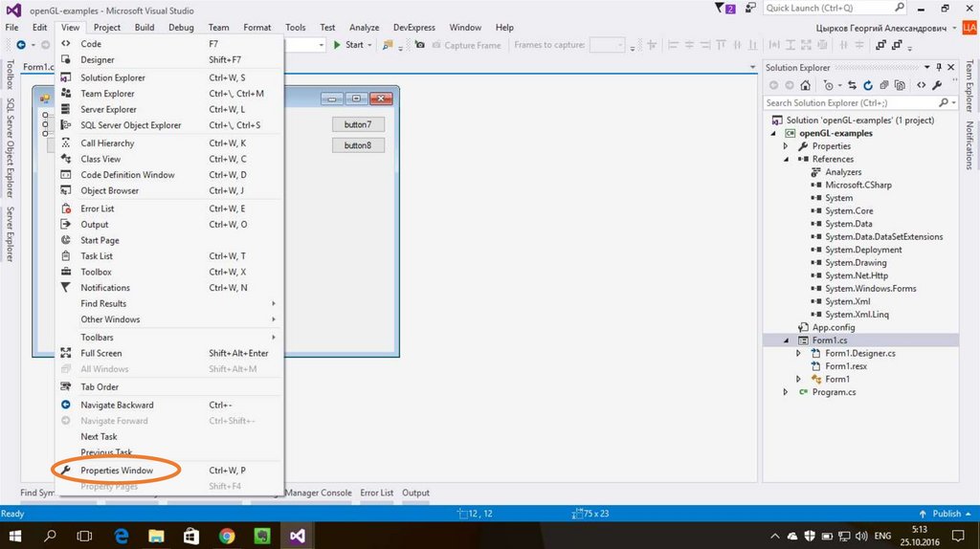Choose Properties Window from View menu
The height and width of the screenshot is (549, 980).
point(116,471)
